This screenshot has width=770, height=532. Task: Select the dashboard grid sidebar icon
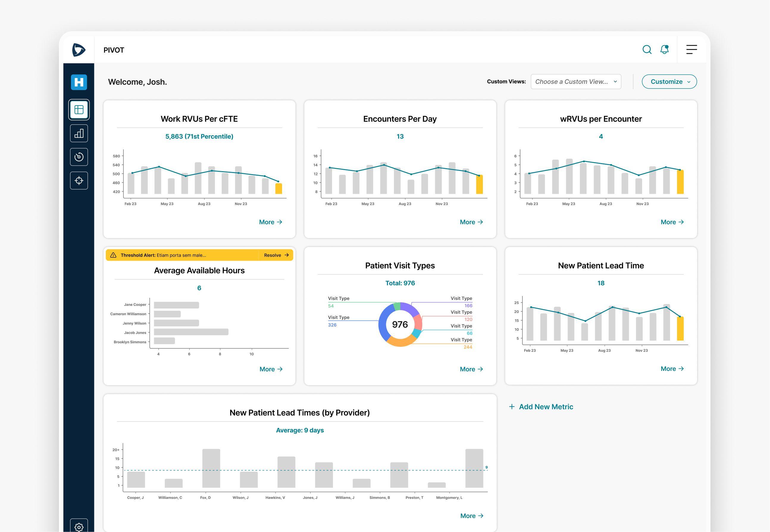(79, 110)
